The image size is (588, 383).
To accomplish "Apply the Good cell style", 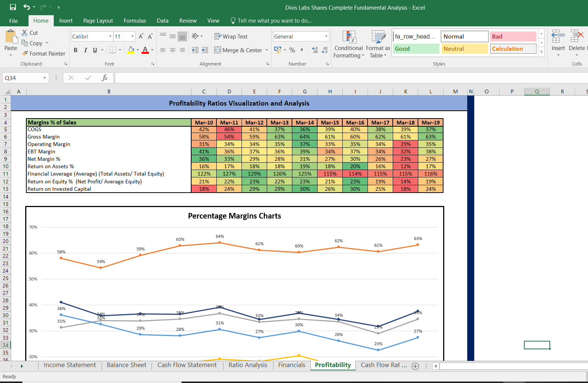I will click(416, 49).
